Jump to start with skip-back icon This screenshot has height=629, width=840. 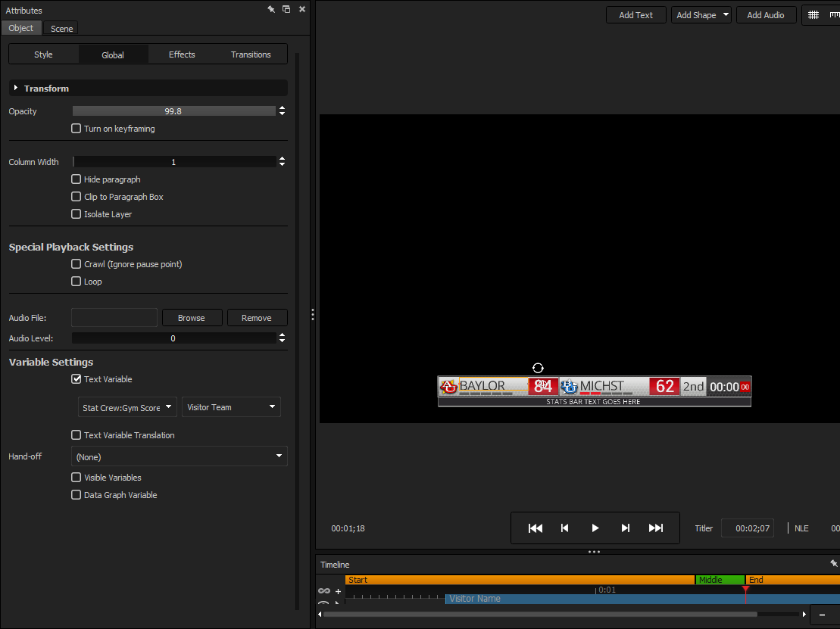(535, 528)
